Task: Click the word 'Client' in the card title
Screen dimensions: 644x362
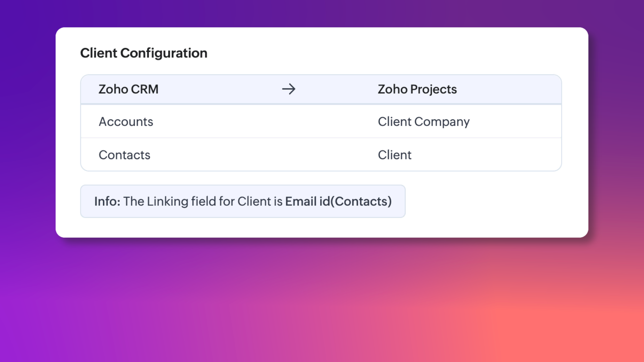Action: tap(99, 53)
